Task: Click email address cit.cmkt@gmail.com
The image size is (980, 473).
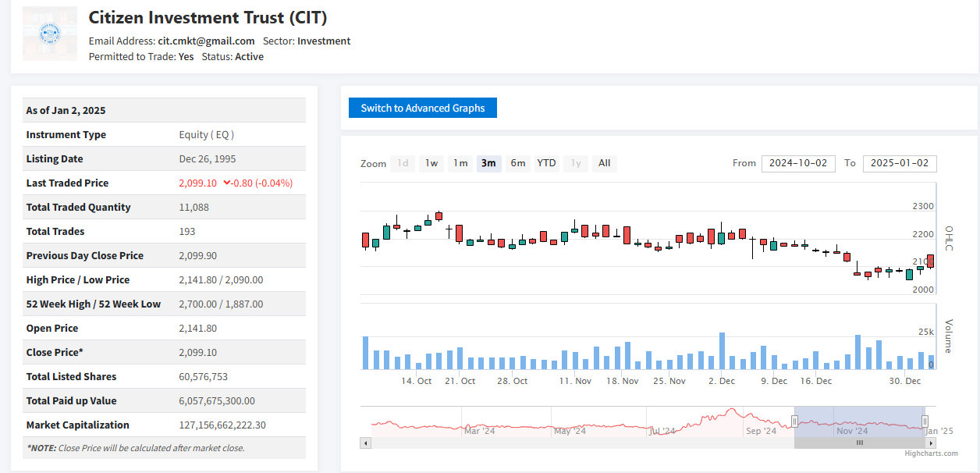Action: coord(206,41)
